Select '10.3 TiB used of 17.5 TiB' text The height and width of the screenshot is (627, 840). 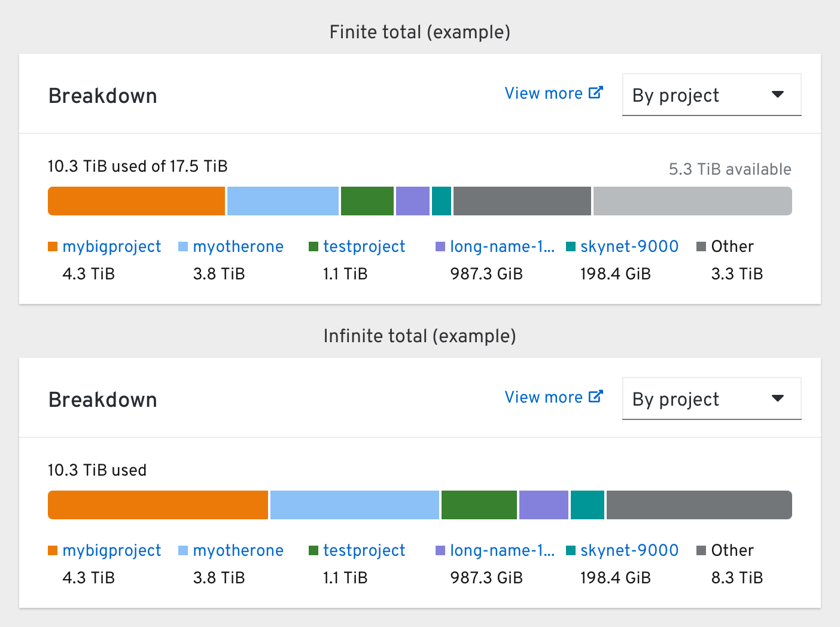pos(138,166)
